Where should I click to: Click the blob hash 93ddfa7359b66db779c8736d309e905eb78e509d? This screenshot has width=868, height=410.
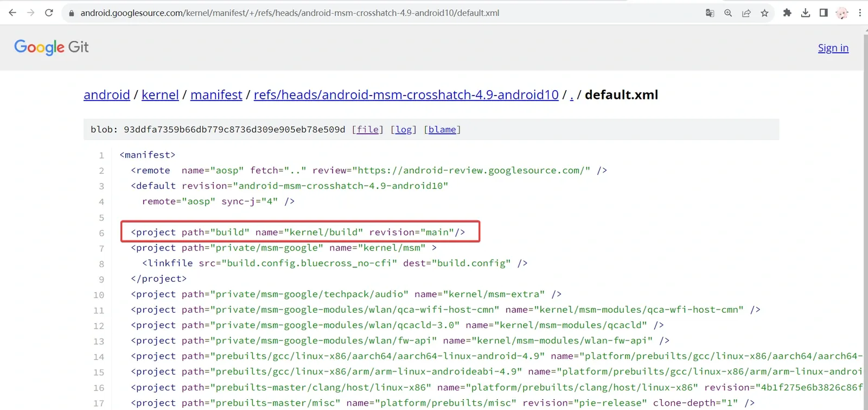point(234,129)
